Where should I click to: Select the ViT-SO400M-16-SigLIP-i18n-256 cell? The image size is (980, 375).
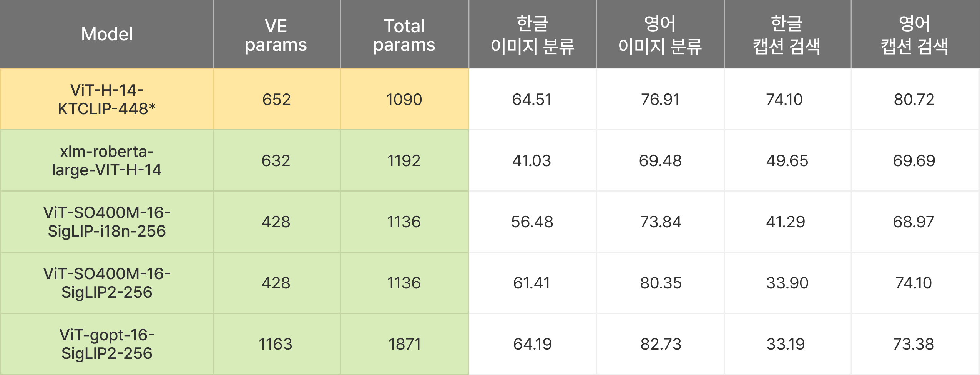107,222
